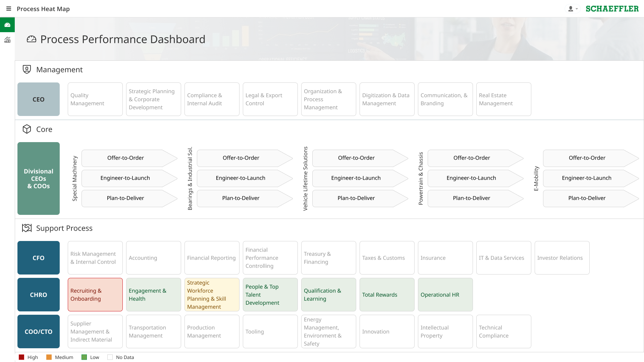Open the Engagement & Health card

154,295
